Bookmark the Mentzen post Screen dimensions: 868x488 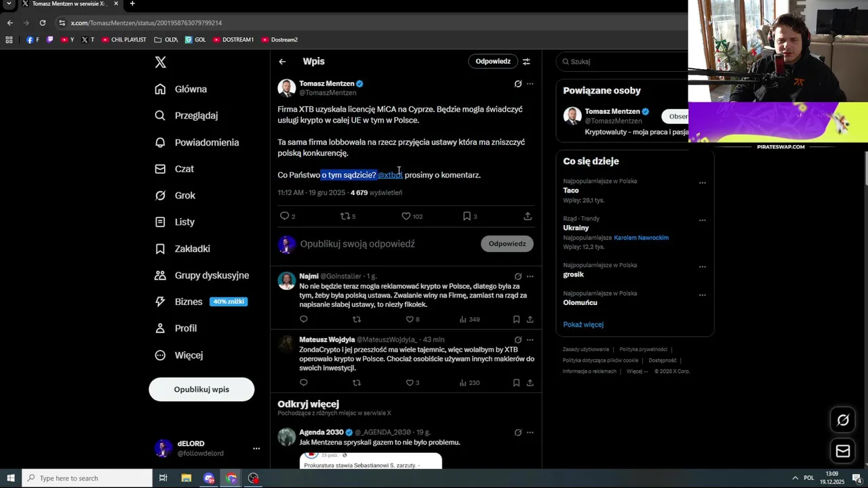pyautogui.click(x=470, y=216)
